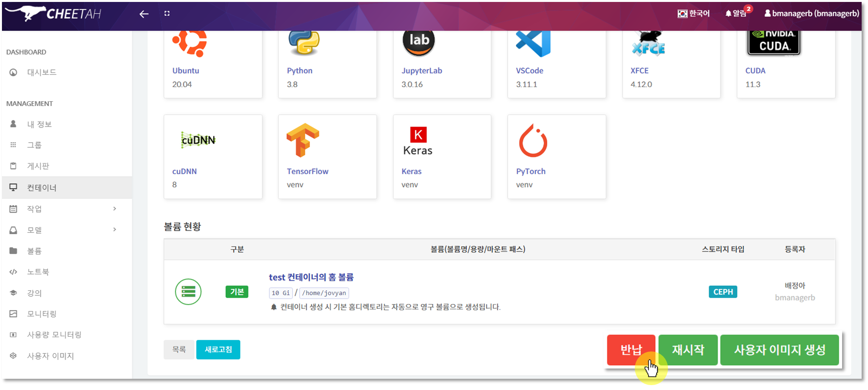Click the cuDNN logo icon
The height and width of the screenshot is (390, 868).
click(198, 140)
